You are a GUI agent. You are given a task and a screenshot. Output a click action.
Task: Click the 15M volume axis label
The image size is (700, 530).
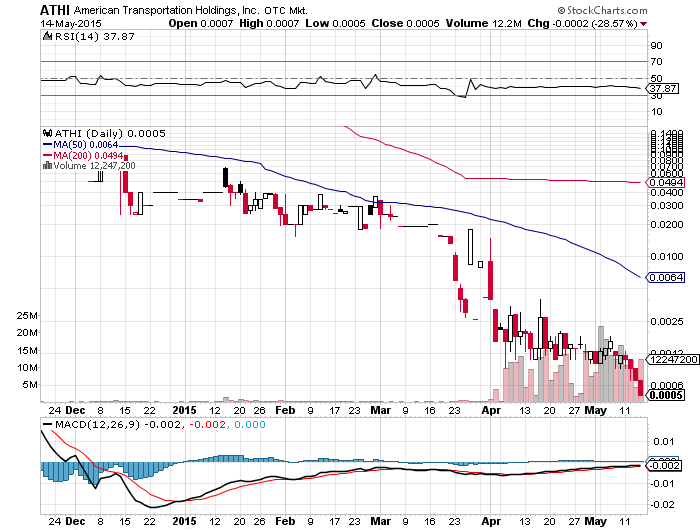[27, 351]
